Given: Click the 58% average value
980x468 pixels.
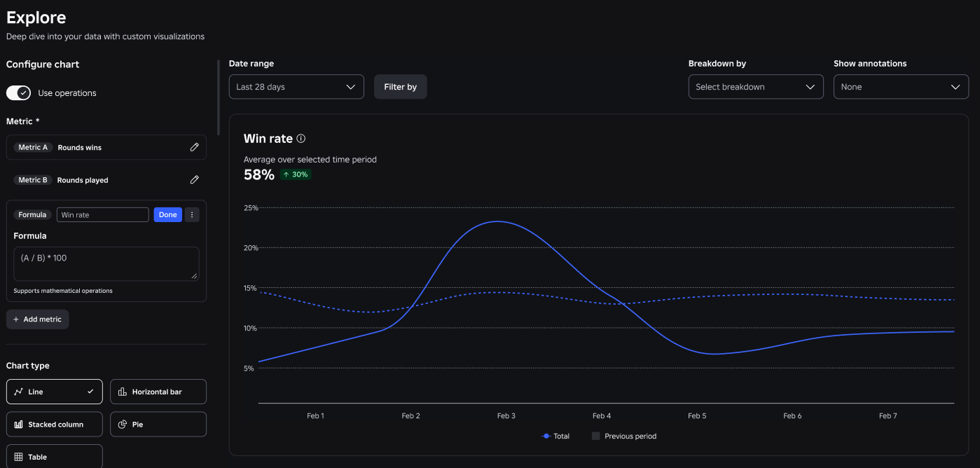Looking at the screenshot, I should click(x=259, y=175).
